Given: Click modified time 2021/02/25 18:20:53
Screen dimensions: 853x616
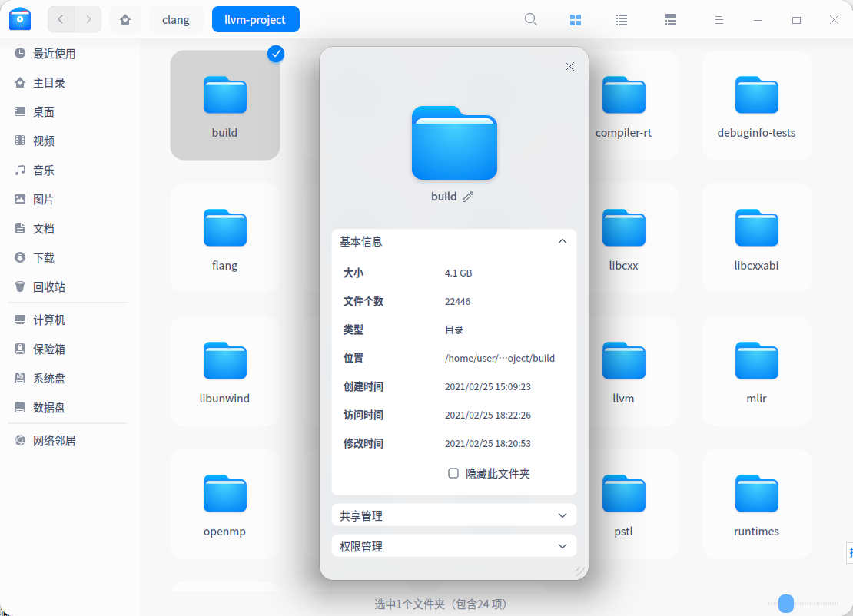Looking at the screenshot, I should (x=487, y=443).
